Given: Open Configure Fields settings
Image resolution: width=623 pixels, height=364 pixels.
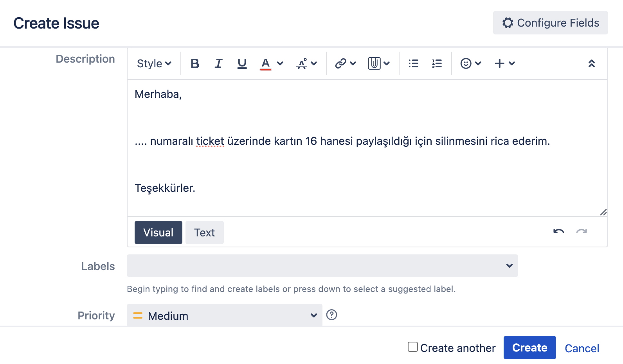Looking at the screenshot, I should (x=550, y=23).
